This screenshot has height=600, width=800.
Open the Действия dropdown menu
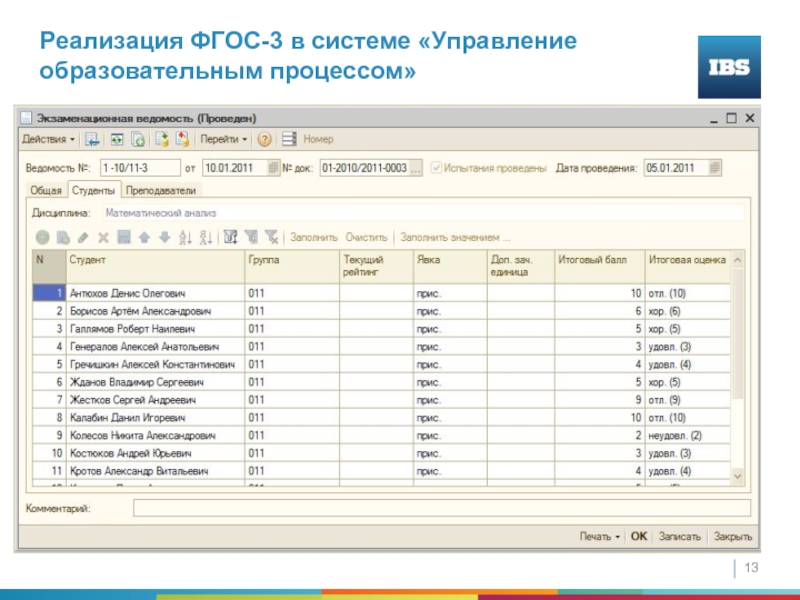pos(50,140)
